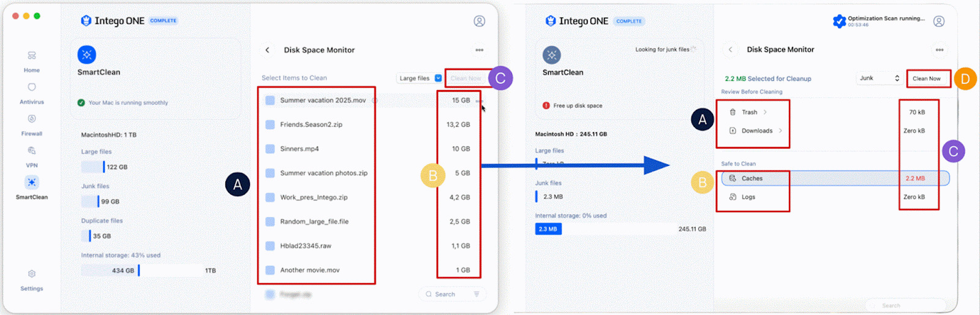980x315 pixels.
Task: Click Clean Now in the right window
Action: pos(927,78)
